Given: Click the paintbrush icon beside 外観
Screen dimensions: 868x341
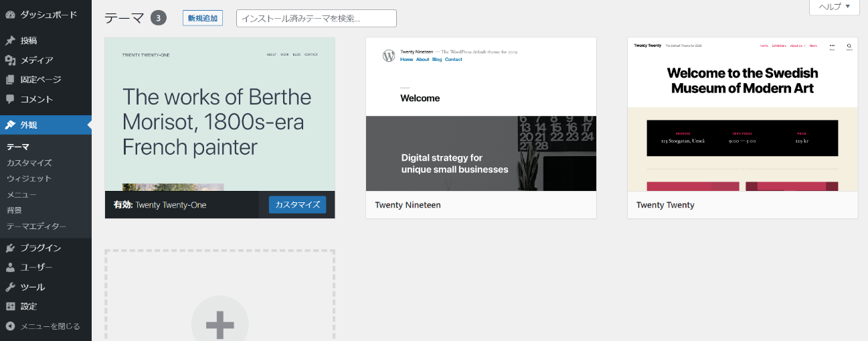Looking at the screenshot, I should (10, 125).
